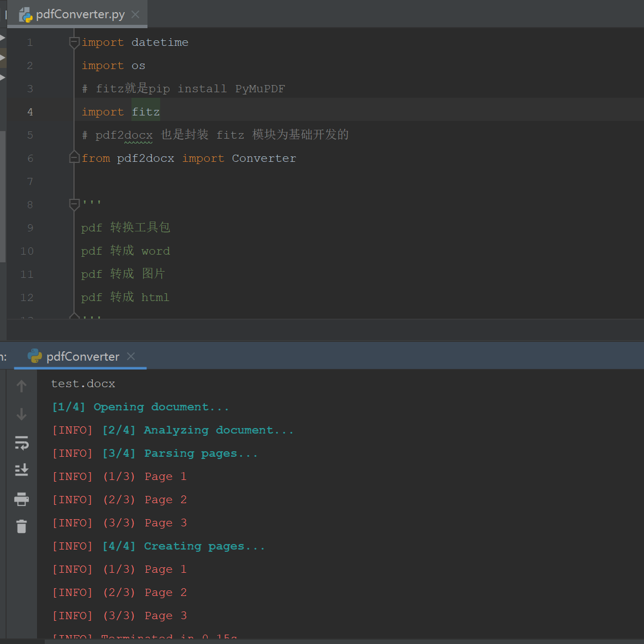
Task: Toggle Soft-Wrap in the run console
Action: coord(22,442)
